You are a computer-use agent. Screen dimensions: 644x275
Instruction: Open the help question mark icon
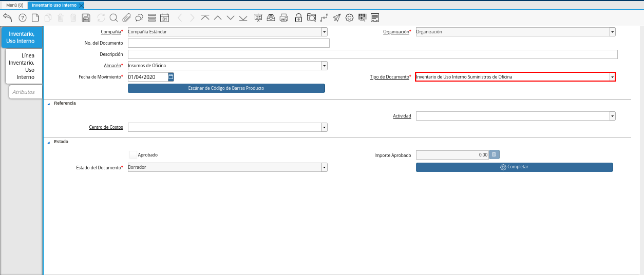click(22, 18)
